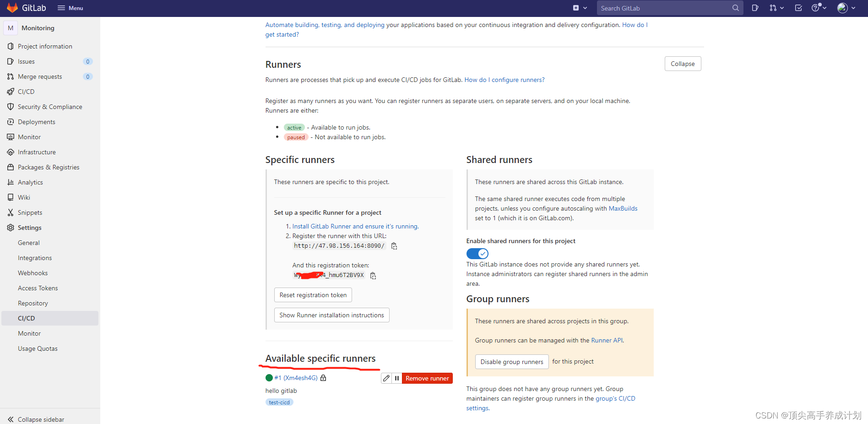Image resolution: width=868 pixels, height=424 pixels.
Task: Pause runner #1
Action: point(397,378)
